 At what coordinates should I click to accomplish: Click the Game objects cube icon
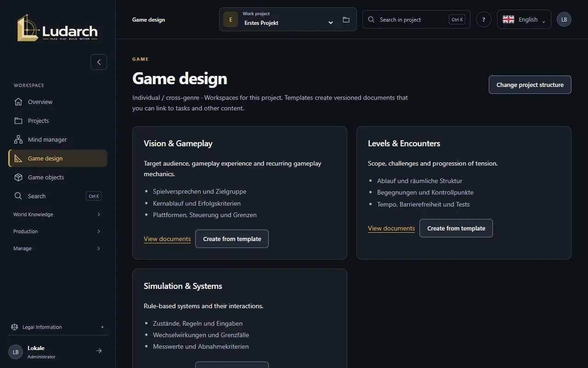pyautogui.click(x=18, y=177)
